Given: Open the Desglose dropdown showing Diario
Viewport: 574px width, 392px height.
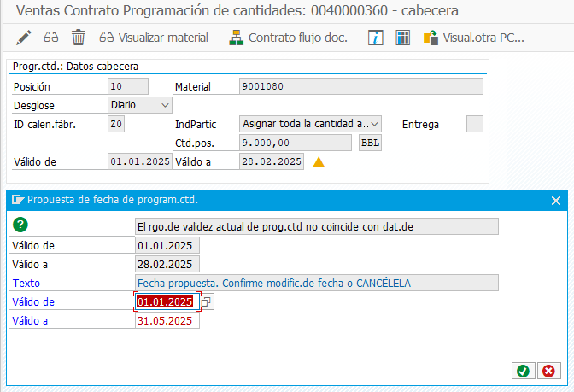Looking at the screenshot, I should (140, 105).
